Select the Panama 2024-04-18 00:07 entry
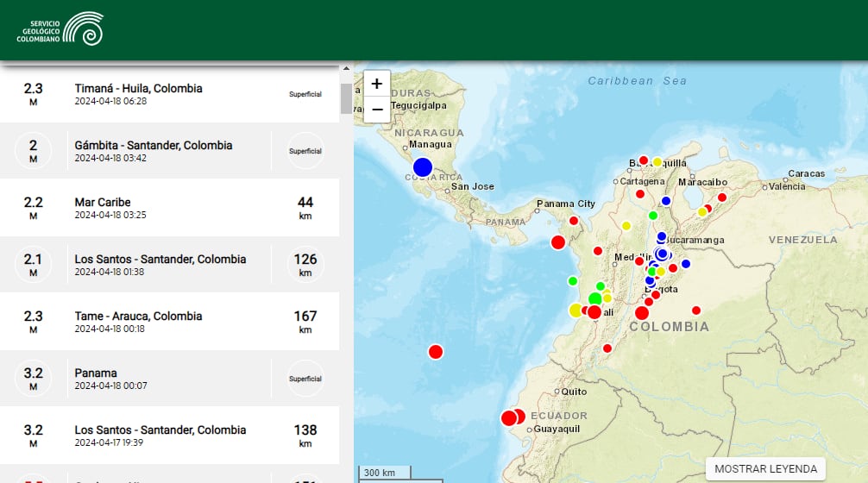The image size is (868, 483). [169, 379]
